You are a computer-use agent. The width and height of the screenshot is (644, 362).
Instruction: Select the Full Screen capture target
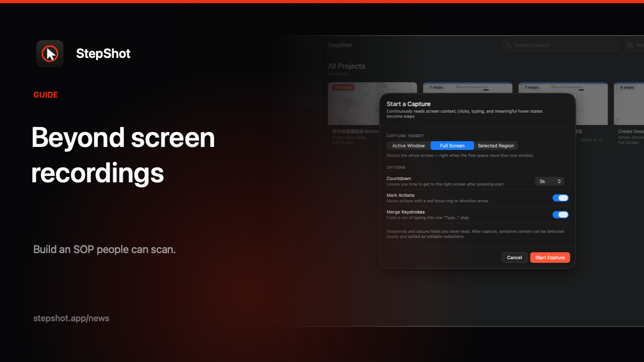click(x=452, y=145)
